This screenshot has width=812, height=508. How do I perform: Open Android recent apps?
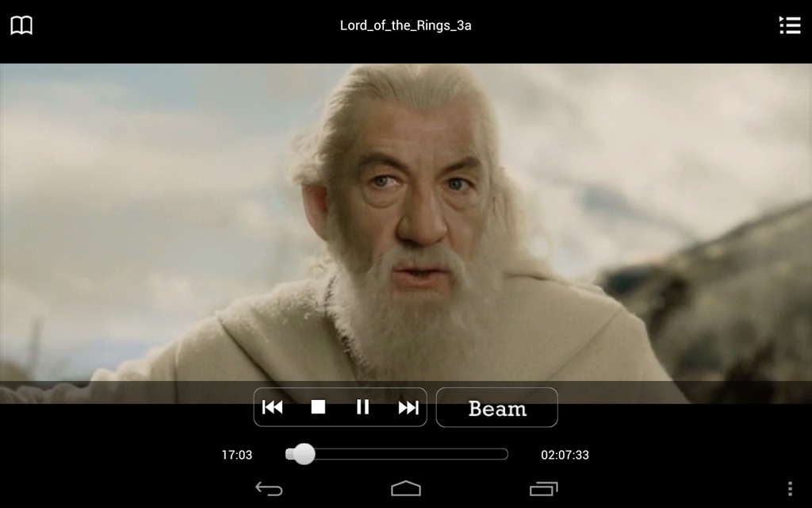pyautogui.click(x=543, y=489)
